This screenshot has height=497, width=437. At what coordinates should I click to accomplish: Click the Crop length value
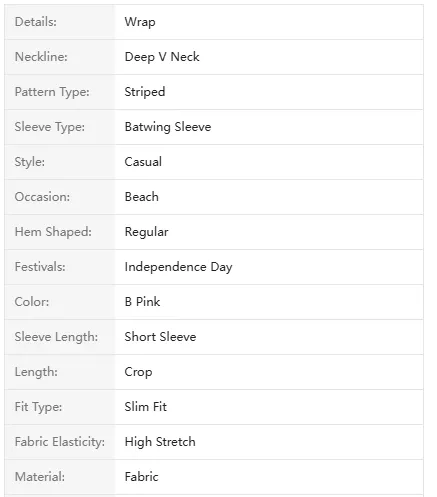(138, 372)
